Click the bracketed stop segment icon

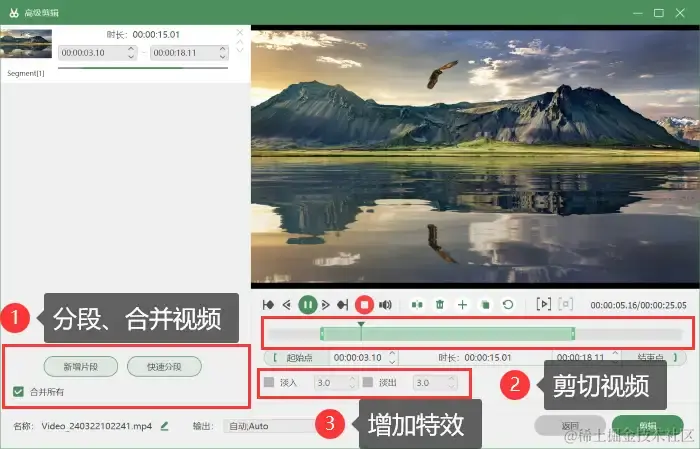pyautogui.click(x=566, y=304)
